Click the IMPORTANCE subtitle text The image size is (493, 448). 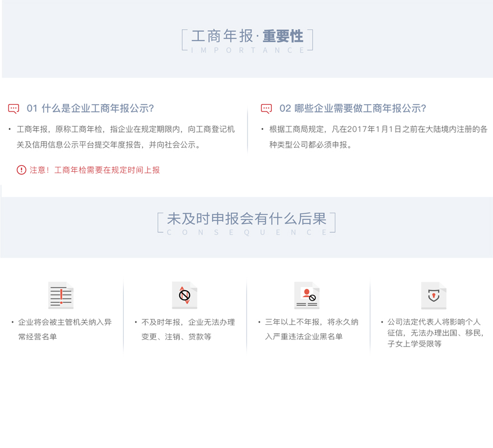click(x=248, y=50)
